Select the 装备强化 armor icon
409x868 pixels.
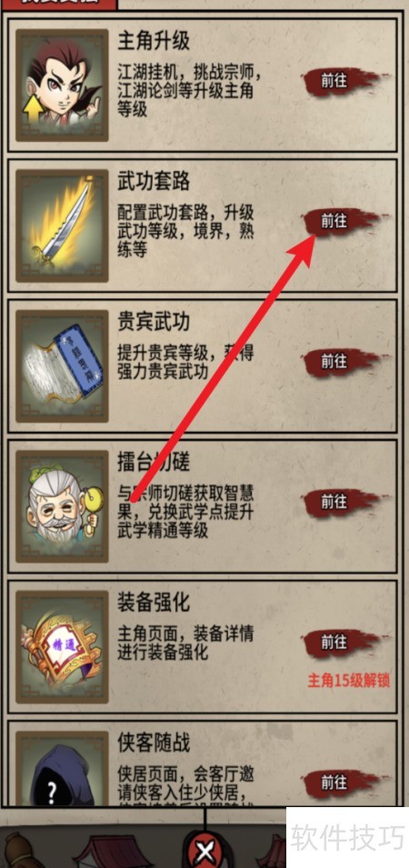pyautogui.click(x=62, y=646)
